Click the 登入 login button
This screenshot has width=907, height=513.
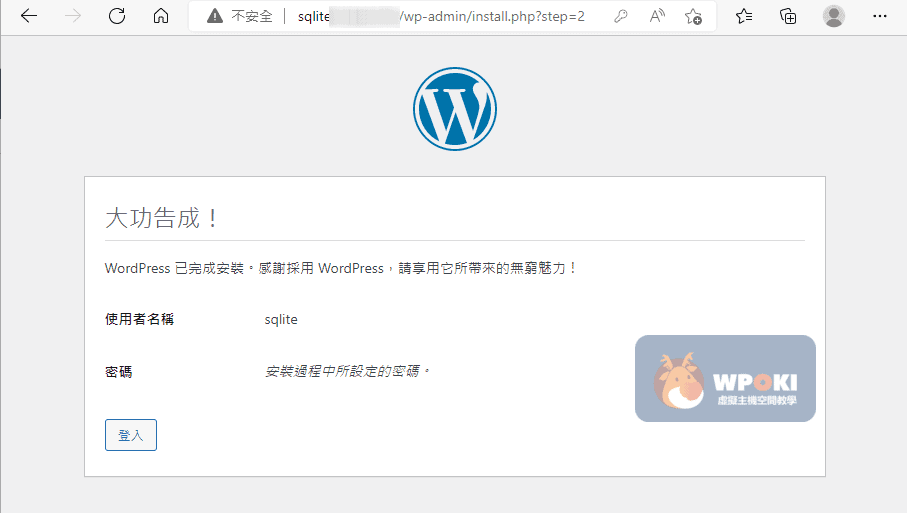tap(131, 435)
